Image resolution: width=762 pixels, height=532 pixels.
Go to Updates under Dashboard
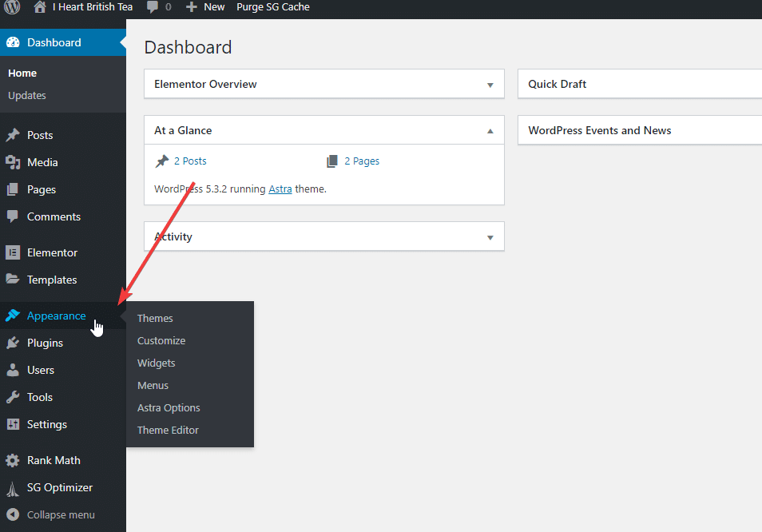(26, 95)
